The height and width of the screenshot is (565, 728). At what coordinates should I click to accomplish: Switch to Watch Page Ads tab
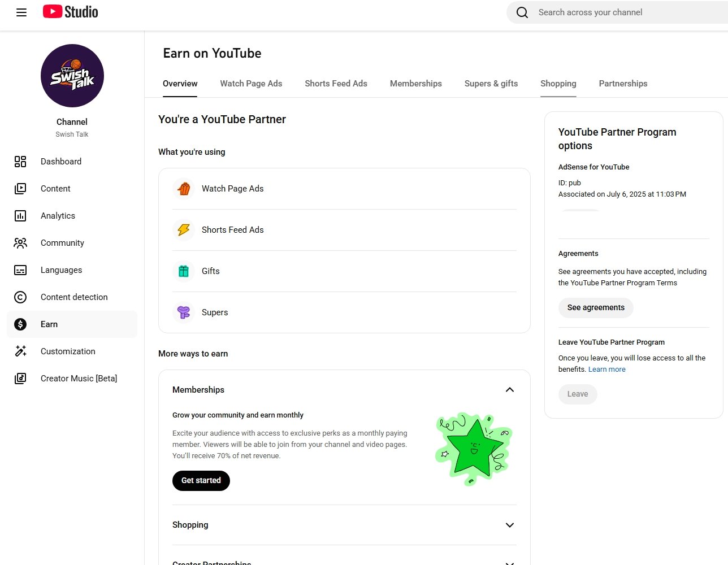[251, 84]
